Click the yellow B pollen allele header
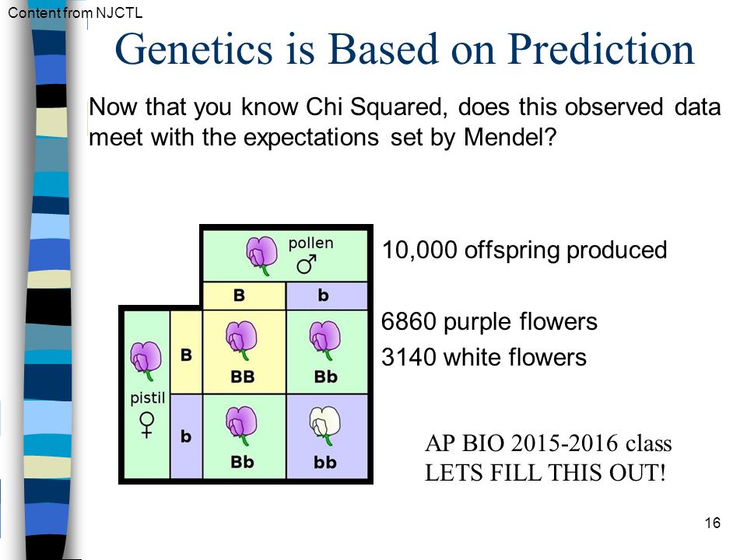The width and height of the screenshot is (747, 560). pyautogui.click(x=244, y=296)
